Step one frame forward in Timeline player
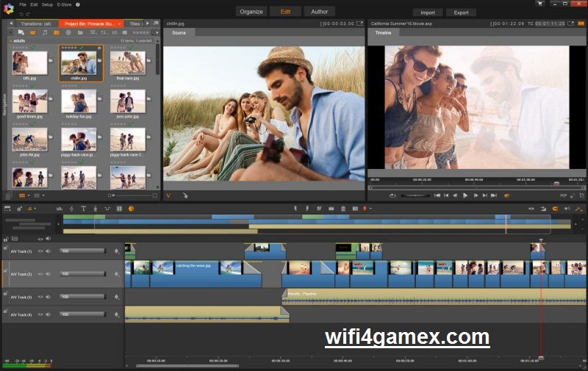Image resolution: width=588 pixels, height=371 pixels. click(x=476, y=195)
